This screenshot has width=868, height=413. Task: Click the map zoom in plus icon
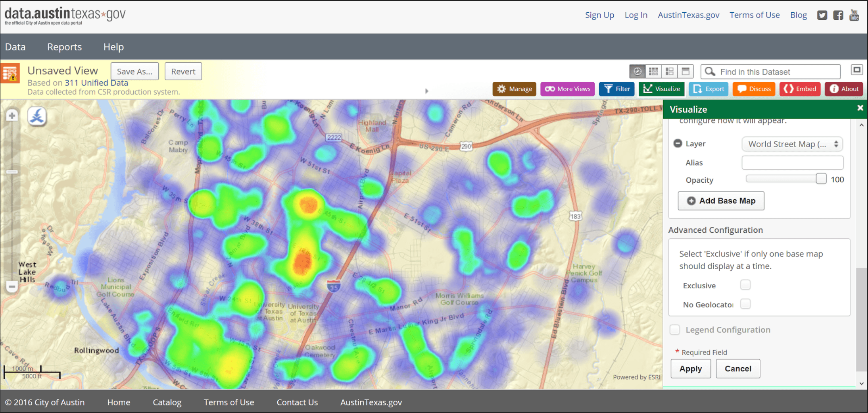[x=12, y=116]
